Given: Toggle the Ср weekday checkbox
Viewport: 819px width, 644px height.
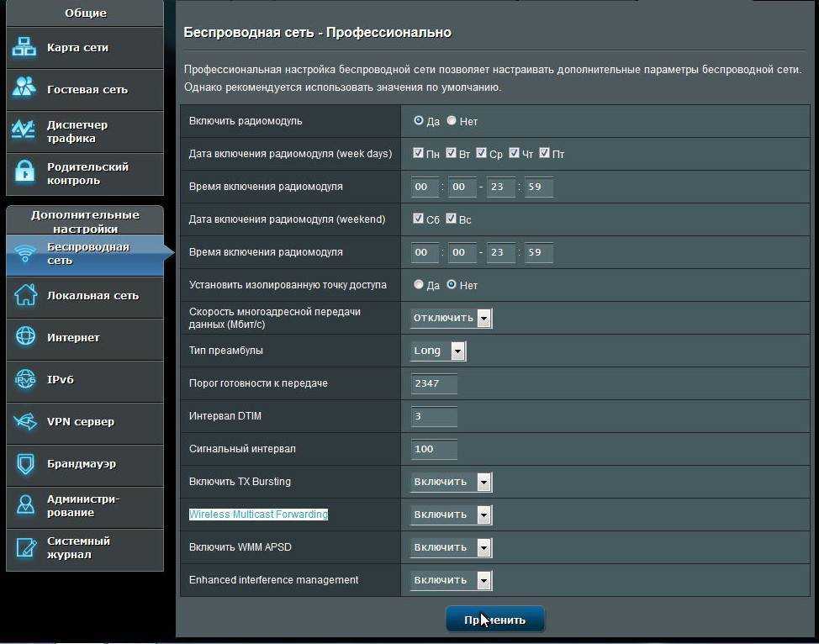Looking at the screenshot, I should (481, 152).
